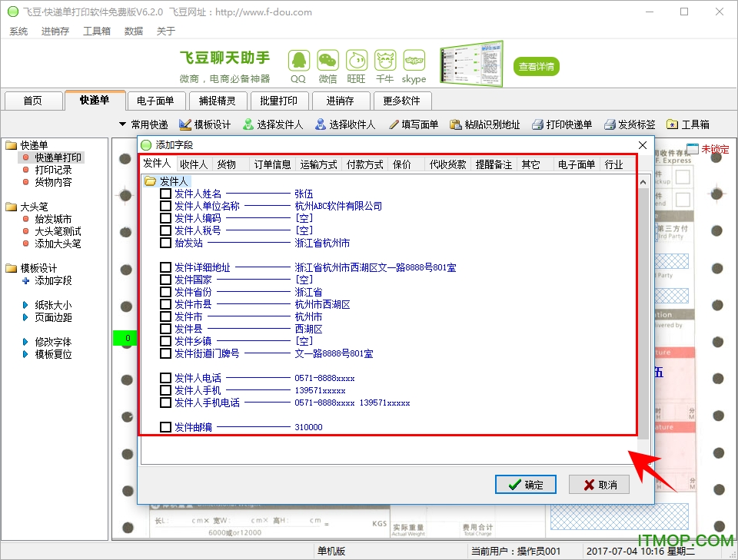Image resolution: width=738 pixels, height=560 pixels.
Task: Click the 查看详情 green button
Action: tap(536, 66)
